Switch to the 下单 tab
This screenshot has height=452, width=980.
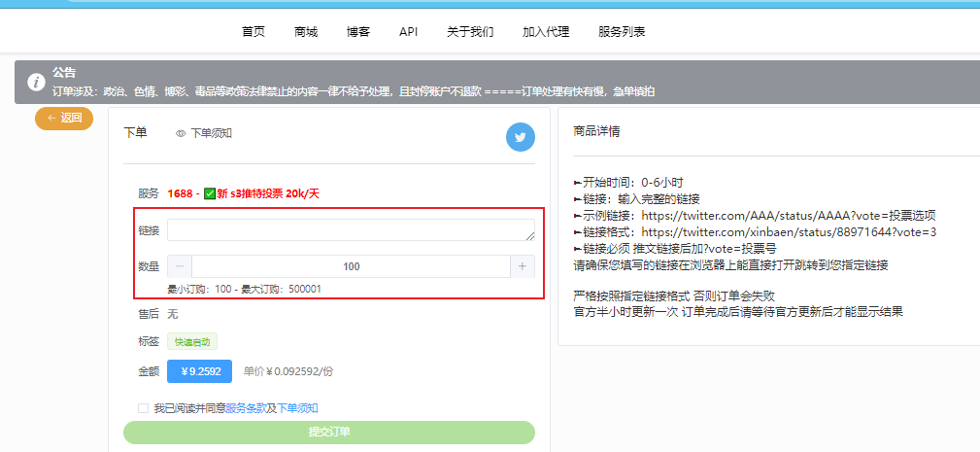click(x=136, y=133)
